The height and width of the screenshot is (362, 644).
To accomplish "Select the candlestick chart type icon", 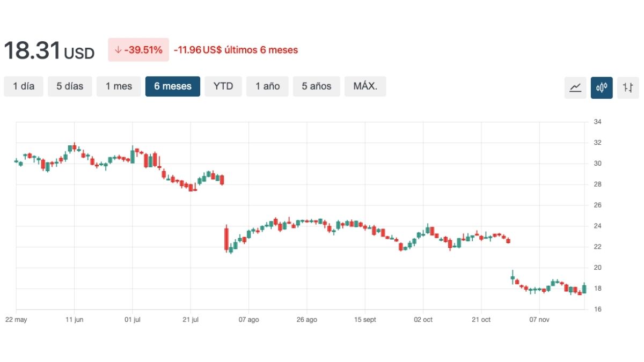I will coord(602,87).
